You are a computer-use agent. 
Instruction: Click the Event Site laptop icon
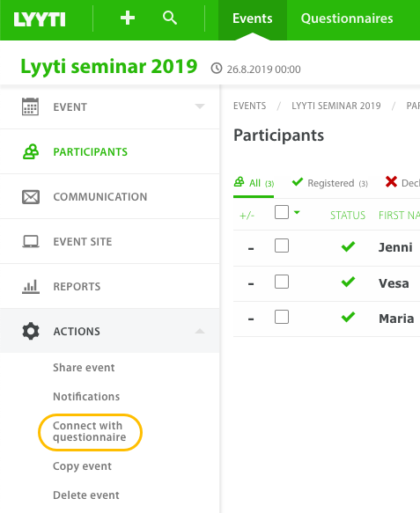(x=31, y=242)
